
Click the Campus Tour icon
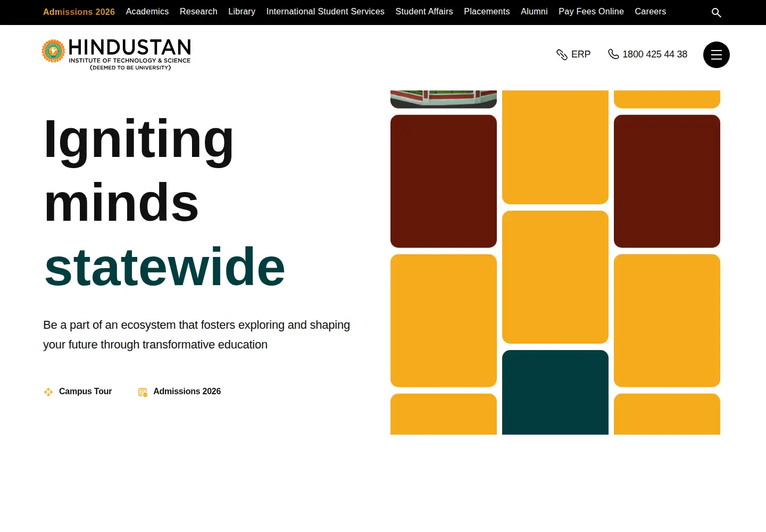pyautogui.click(x=48, y=392)
